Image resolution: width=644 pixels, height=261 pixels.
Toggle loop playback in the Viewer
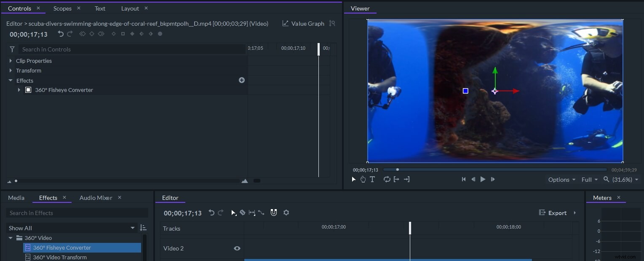(x=387, y=180)
